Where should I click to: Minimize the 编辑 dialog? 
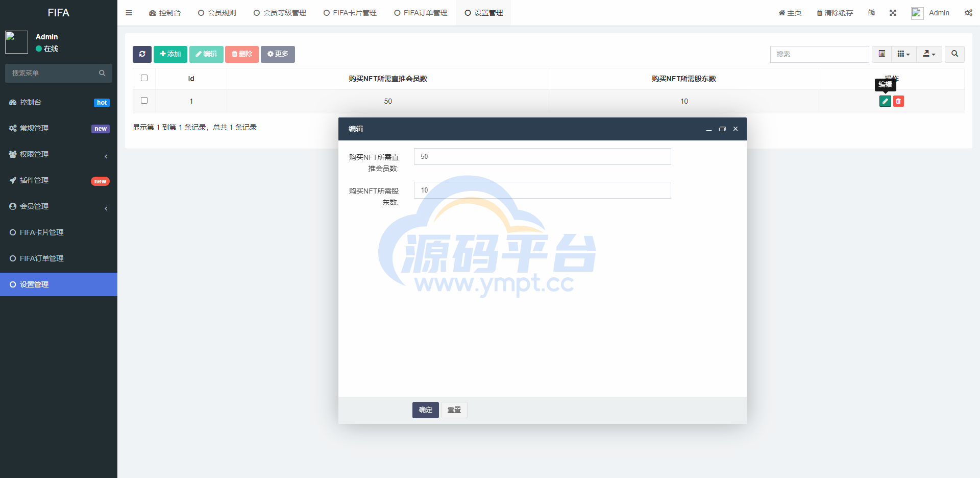[708, 129]
